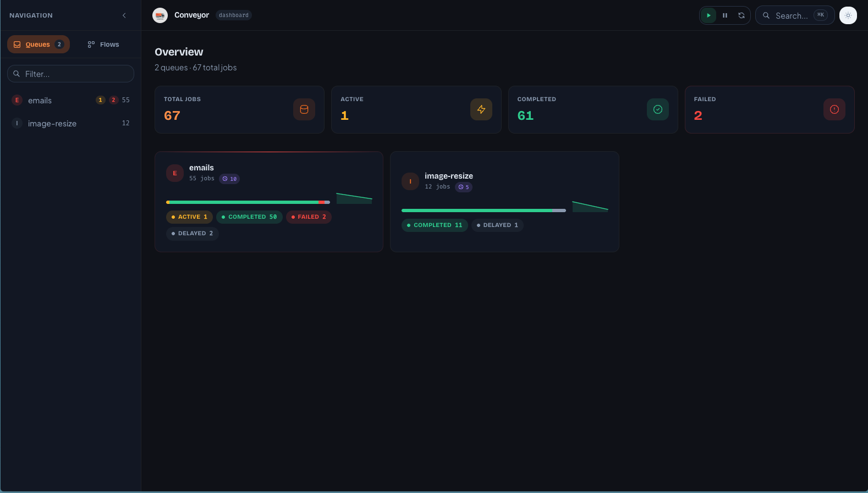Select the Queues tab
This screenshot has width=868, height=493.
click(x=39, y=45)
